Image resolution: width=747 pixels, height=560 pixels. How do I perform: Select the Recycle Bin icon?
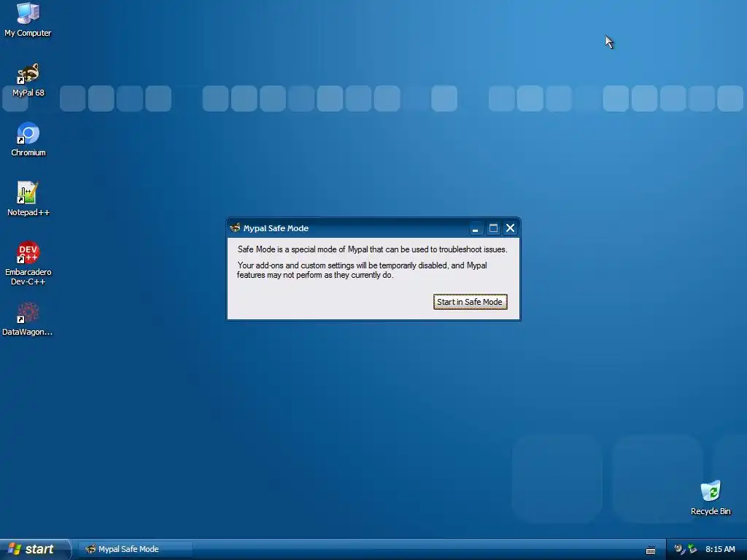(711, 498)
